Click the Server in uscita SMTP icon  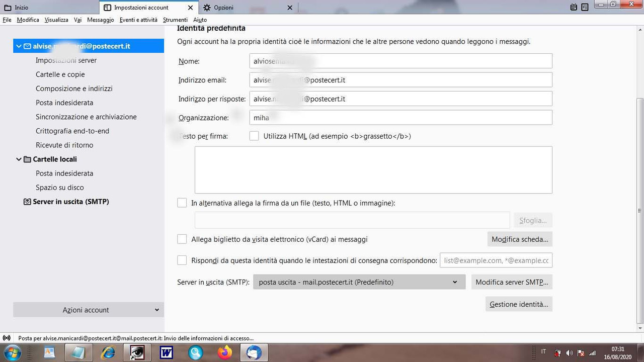(x=27, y=202)
